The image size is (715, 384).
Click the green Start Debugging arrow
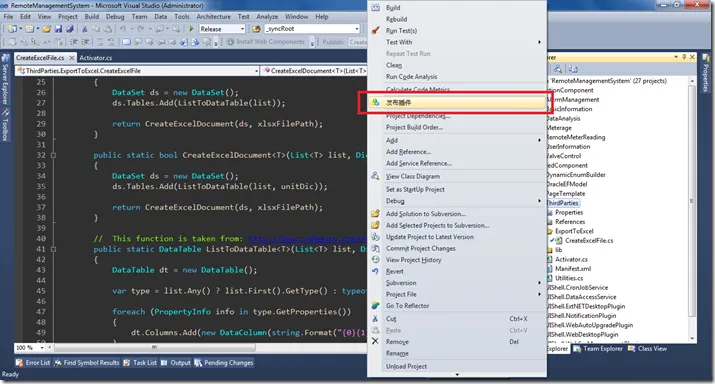pos(191,29)
